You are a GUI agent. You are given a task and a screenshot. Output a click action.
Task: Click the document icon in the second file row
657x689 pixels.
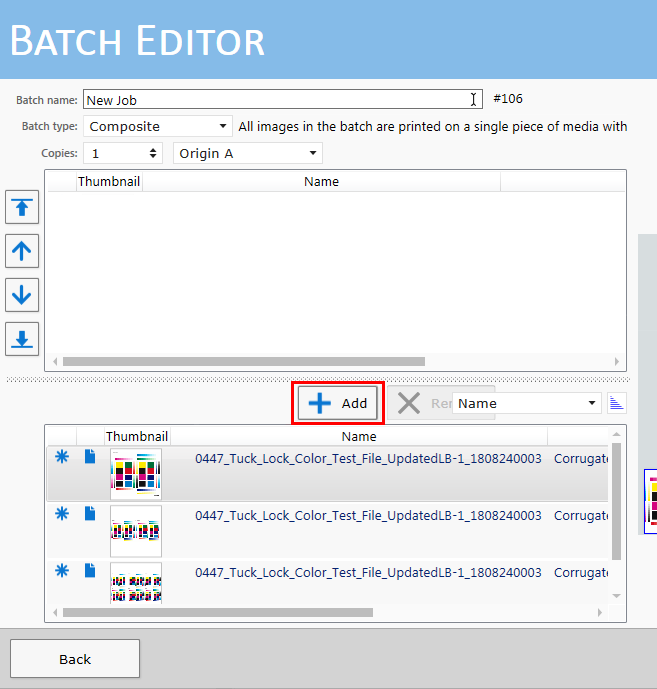pyautogui.click(x=90, y=514)
